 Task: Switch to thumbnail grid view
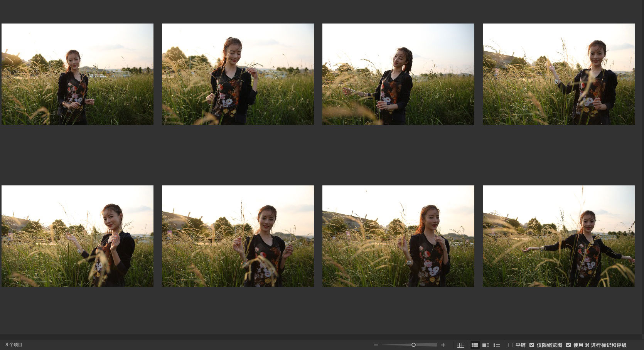click(x=475, y=345)
